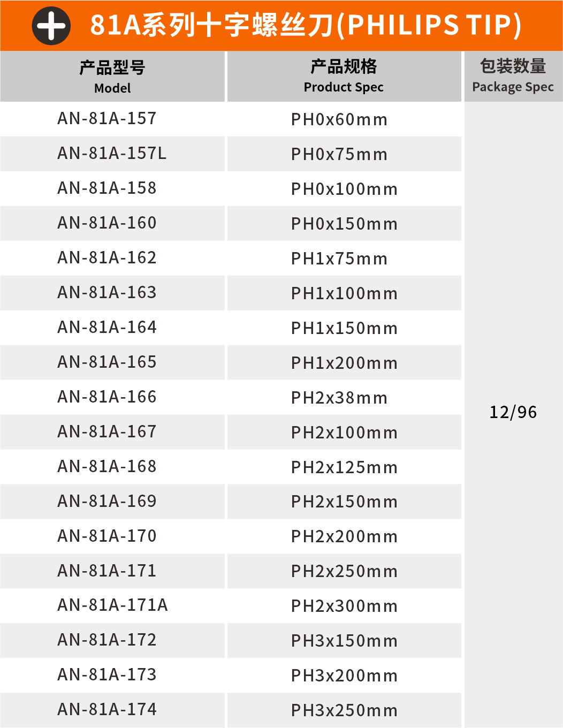Select the Product Spec column header
563x728 pixels.
344,76
